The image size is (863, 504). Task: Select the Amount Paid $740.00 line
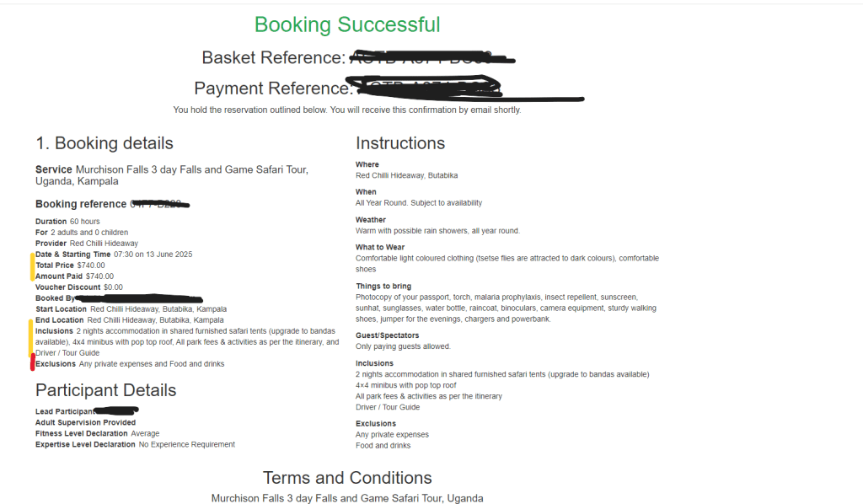[x=74, y=276]
